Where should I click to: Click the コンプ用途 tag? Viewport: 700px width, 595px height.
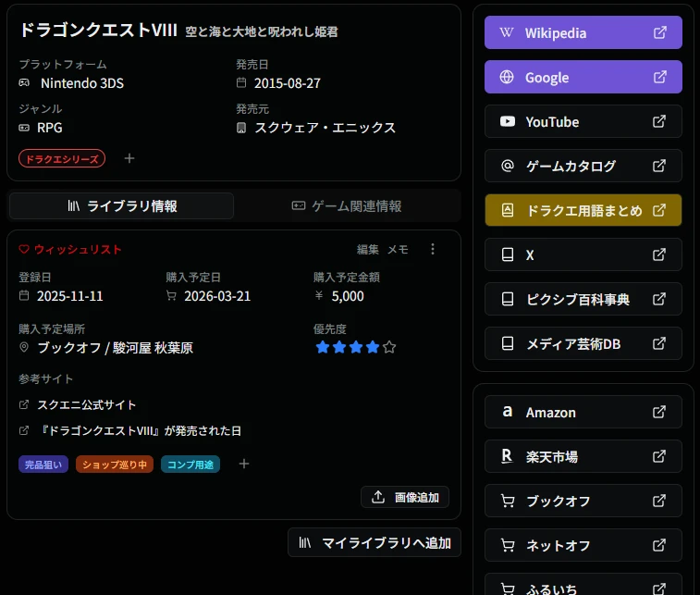tap(190, 465)
